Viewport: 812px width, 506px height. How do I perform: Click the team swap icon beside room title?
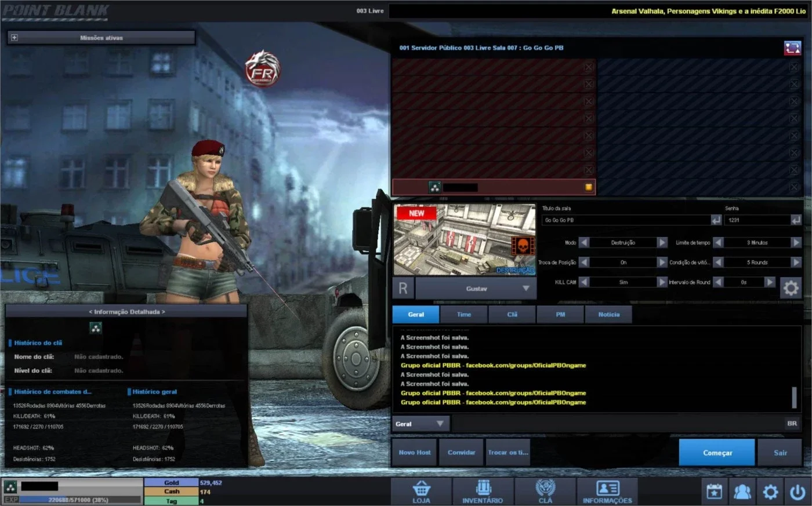(792, 48)
